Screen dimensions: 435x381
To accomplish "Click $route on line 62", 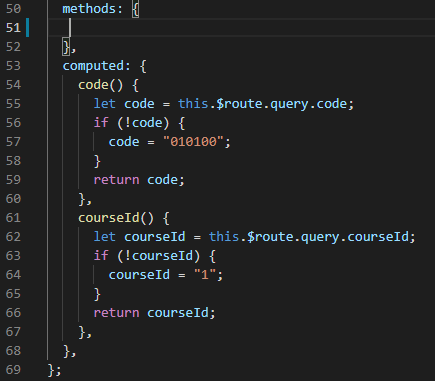I will (270, 237).
